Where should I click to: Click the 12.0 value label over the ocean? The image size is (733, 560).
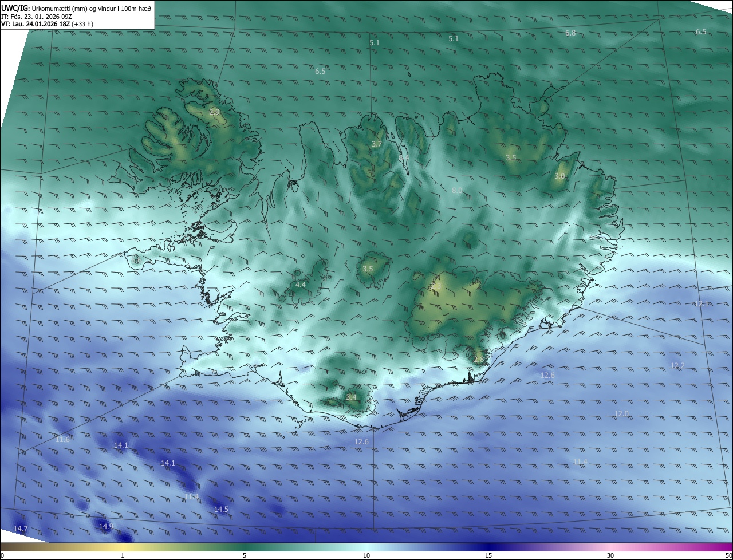tap(621, 413)
